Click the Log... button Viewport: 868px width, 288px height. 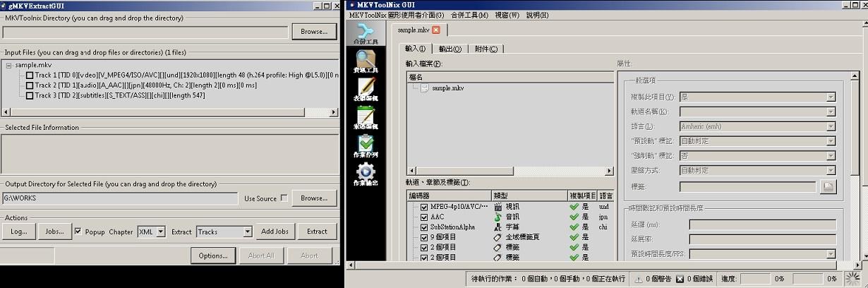pos(19,232)
